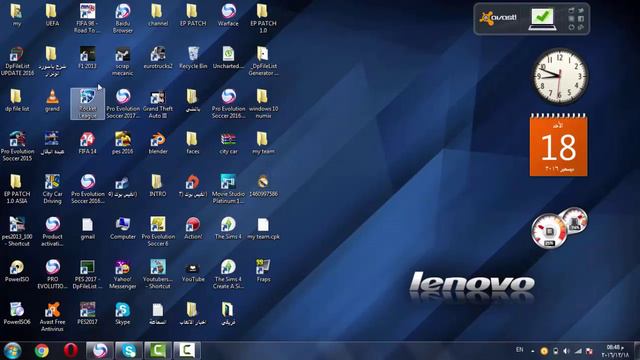
Task: Open my team.cpk file
Action: [x=263, y=228]
